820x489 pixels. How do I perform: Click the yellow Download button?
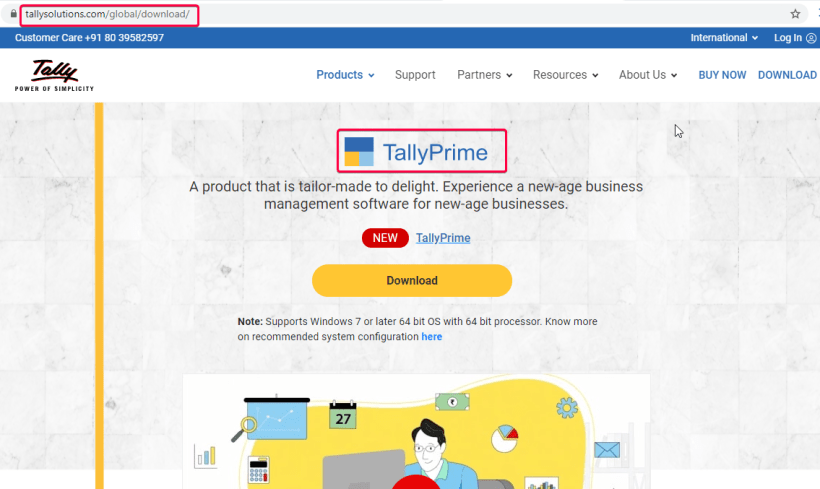point(412,280)
